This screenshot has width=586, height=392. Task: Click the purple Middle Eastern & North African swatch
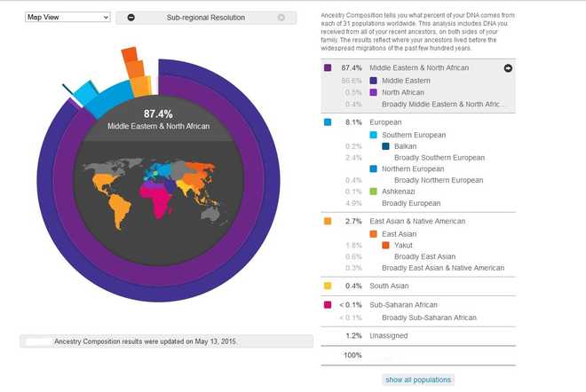coord(329,67)
